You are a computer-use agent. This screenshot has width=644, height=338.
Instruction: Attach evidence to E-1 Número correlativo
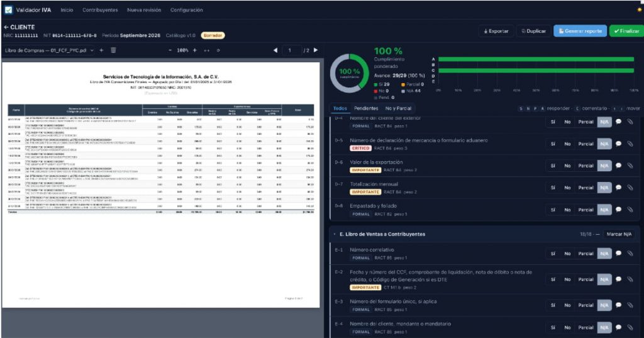tap(630, 254)
